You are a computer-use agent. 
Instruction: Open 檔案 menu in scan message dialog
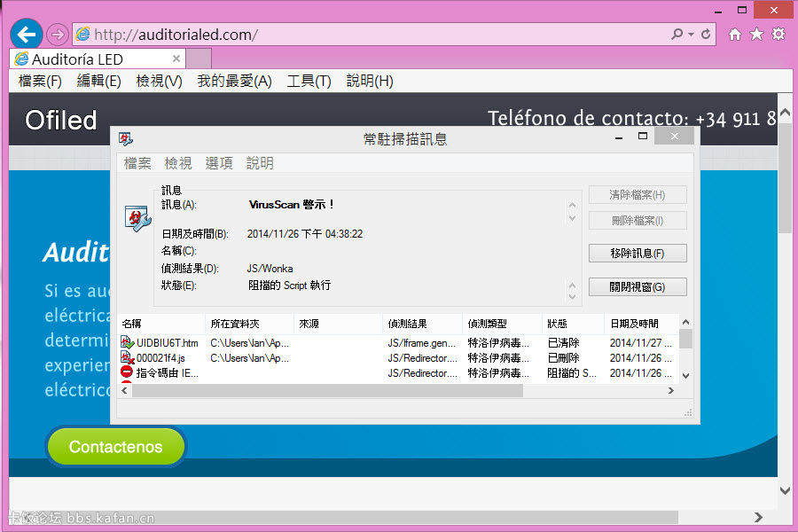click(x=137, y=163)
